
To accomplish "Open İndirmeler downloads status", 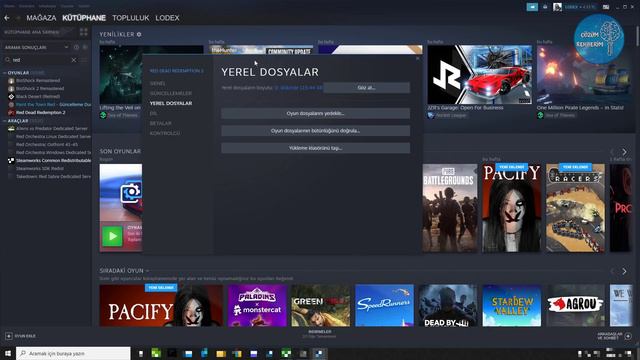I will (x=320, y=334).
